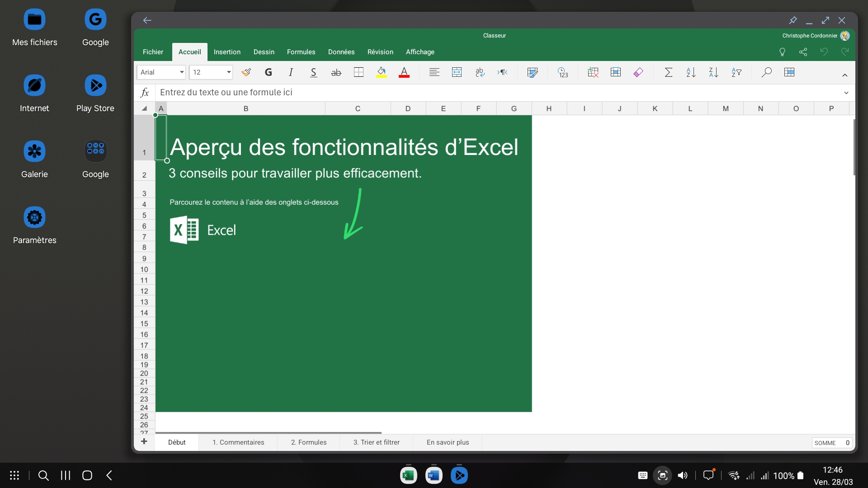Sort descending Z to A
The width and height of the screenshot is (868, 488).
[x=713, y=72]
